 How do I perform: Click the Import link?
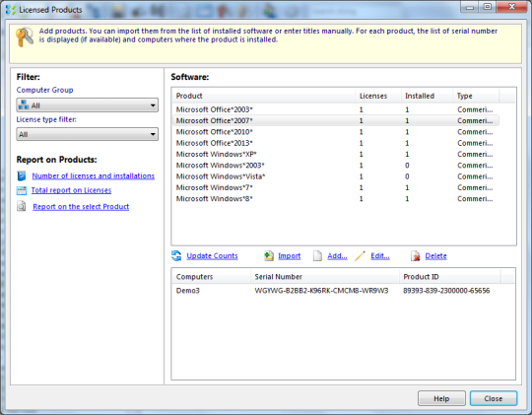click(290, 255)
